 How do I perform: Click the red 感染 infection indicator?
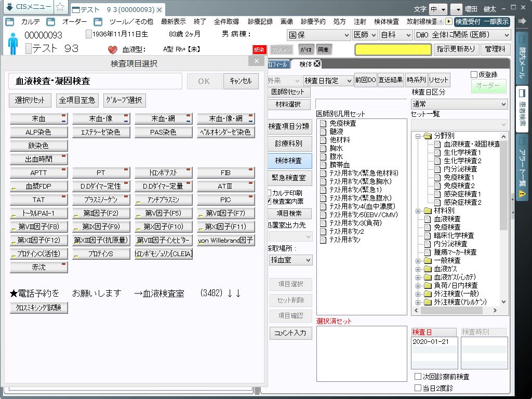coord(259,49)
